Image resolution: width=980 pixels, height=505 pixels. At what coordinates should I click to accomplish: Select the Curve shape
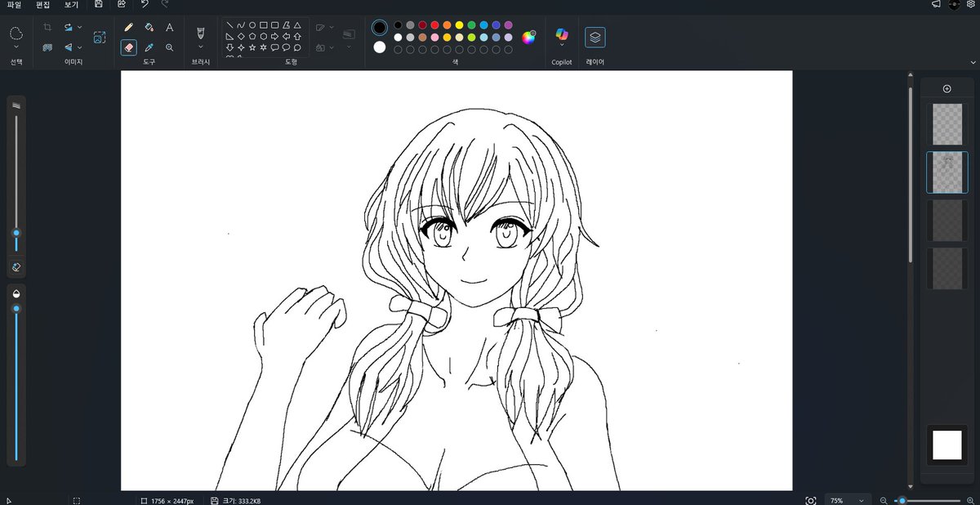(x=241, y=25)
